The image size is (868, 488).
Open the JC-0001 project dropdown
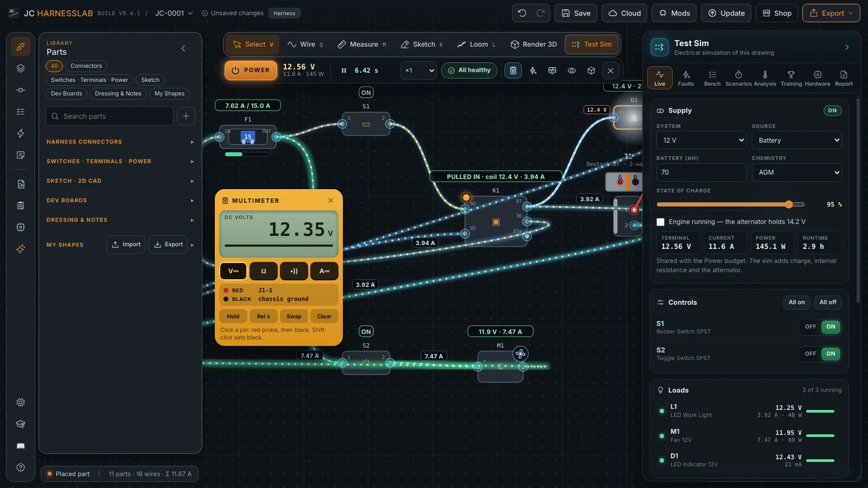pos(174,13)
